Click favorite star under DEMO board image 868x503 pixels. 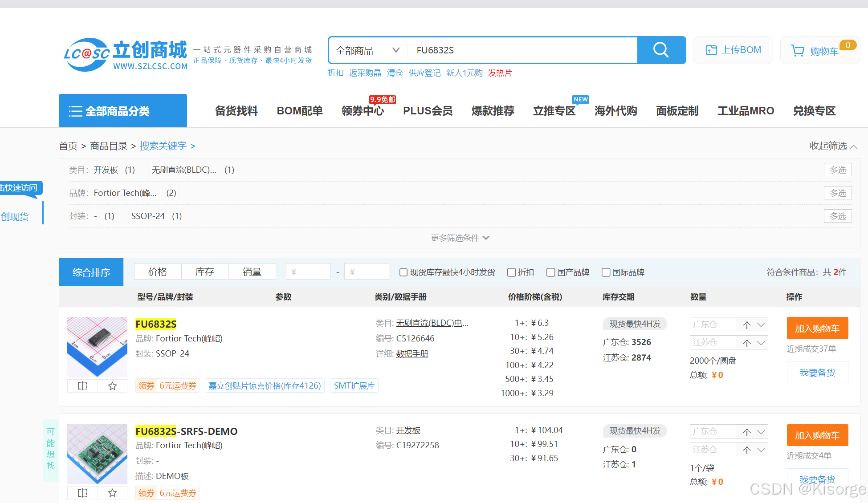pyautogui.click(x=112, y=493)
